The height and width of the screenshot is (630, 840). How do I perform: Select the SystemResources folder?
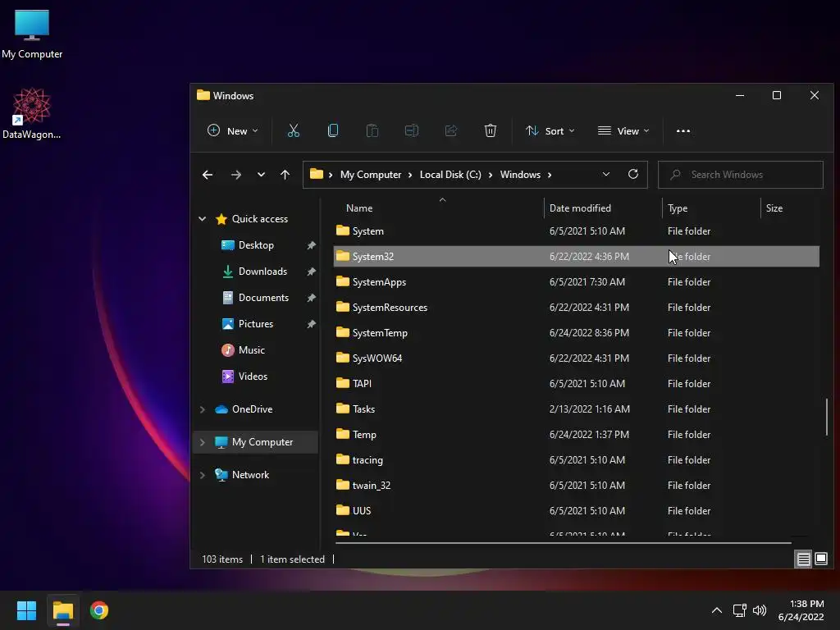click(577, 308)
